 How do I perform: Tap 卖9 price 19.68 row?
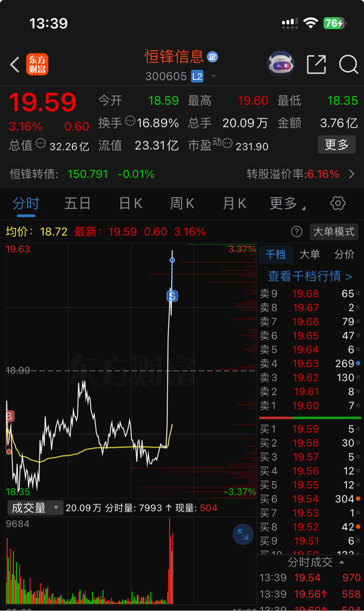310,294
